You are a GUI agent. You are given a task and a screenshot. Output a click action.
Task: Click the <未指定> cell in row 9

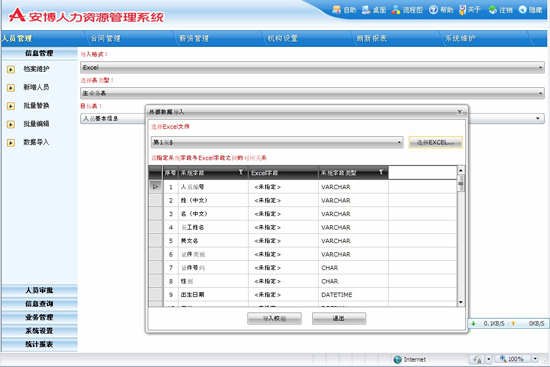click(283, 295)
